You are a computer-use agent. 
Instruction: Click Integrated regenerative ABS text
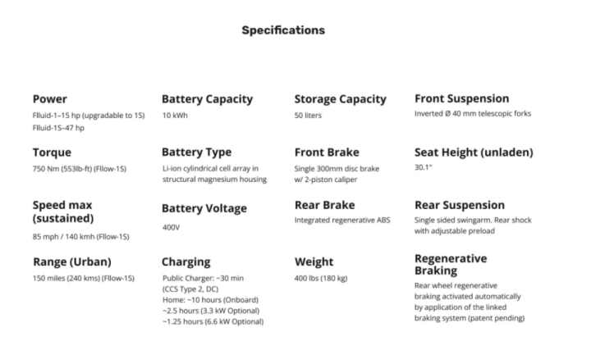point(342,221)
